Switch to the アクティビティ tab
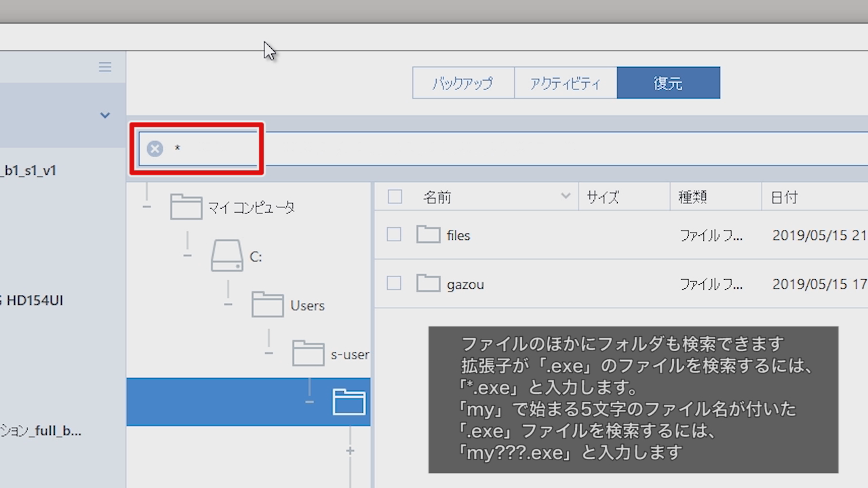The width and height of the screenshot is (868, 488). tap(566, 82)
